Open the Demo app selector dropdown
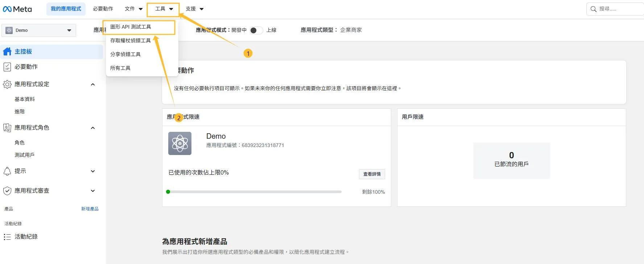Image resolution: width=644 pixels, height=264 pixels. [x=39, y=30]
